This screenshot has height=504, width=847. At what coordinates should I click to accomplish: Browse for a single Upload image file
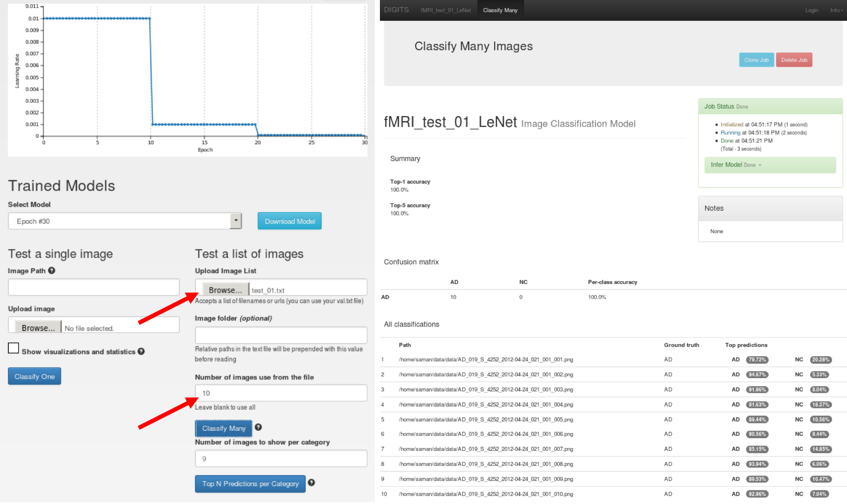click(38, 328)
